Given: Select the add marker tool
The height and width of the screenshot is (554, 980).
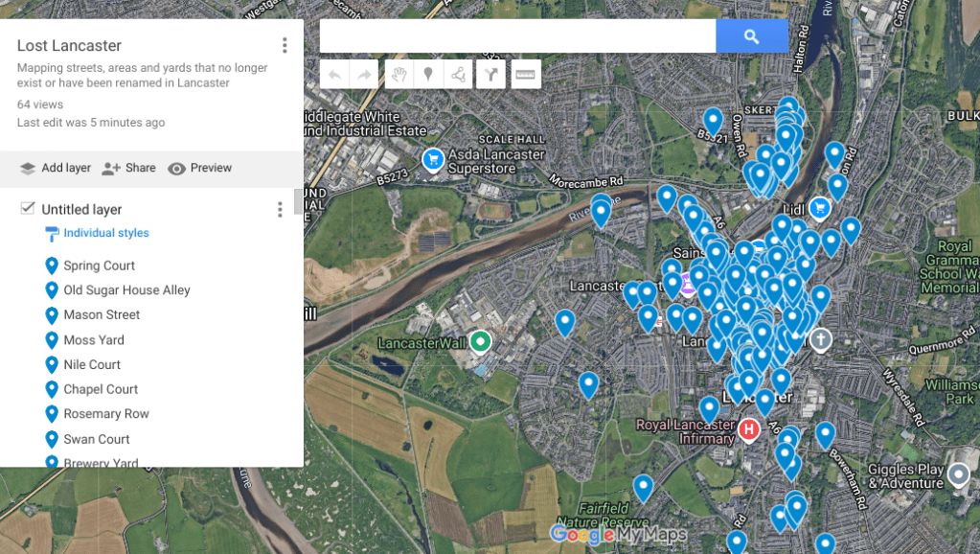Looking at the screenshot, I should [428, 75].
